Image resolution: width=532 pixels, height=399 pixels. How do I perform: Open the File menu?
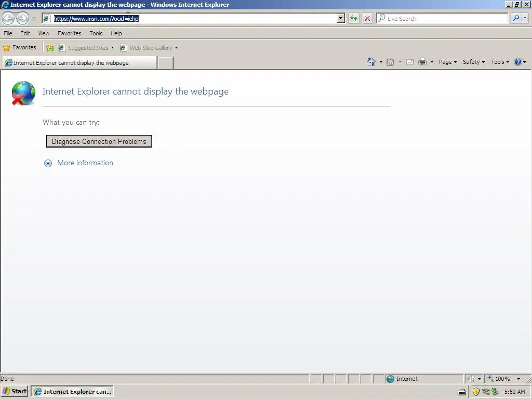8,33
